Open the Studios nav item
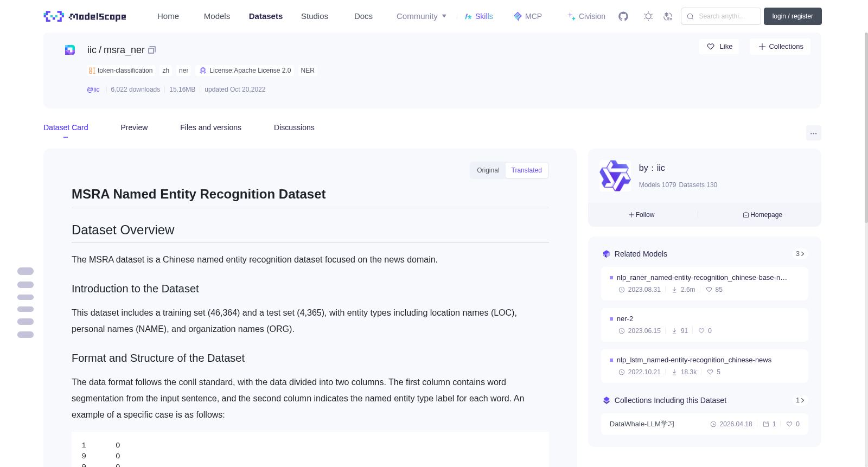868x467 pixels. pos(315,16)
